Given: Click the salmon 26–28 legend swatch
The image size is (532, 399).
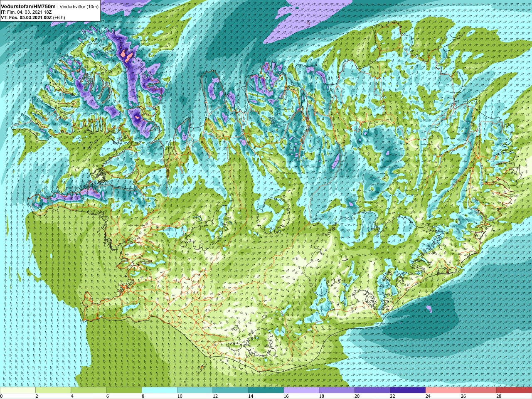Looking at the screenshot, I should (x=479, y=390).
